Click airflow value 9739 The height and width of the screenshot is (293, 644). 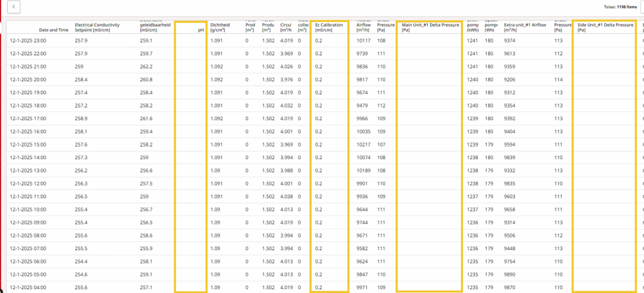pos(363,53)
